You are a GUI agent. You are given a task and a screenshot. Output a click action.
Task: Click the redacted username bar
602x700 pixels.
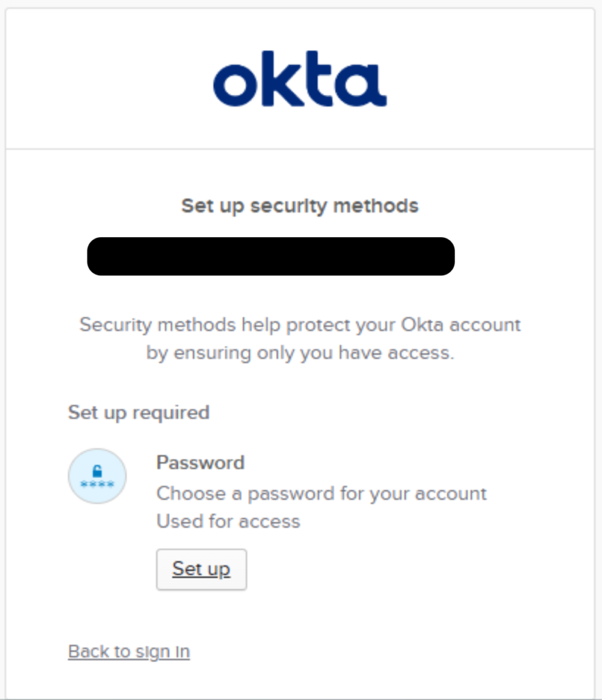click(x=271, y=256)
